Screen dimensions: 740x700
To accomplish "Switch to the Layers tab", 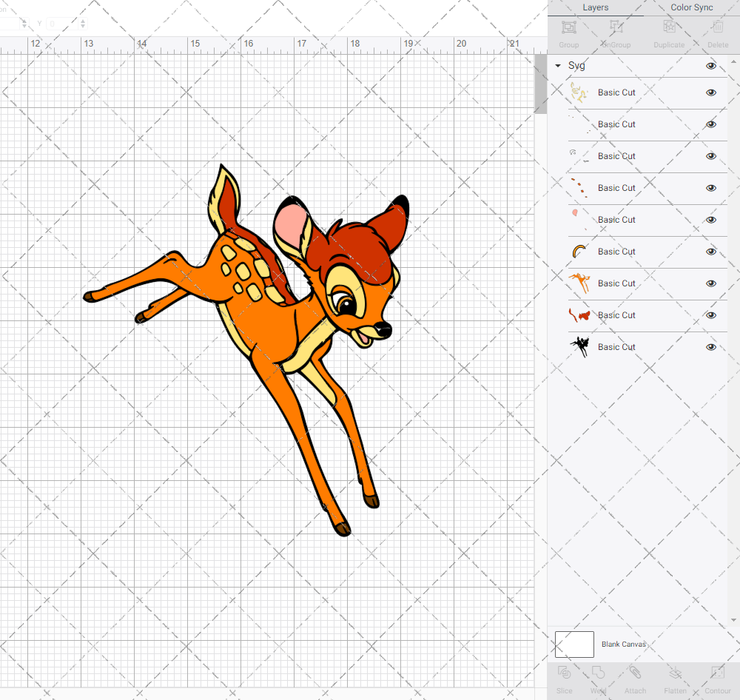I will coord(596,7).
